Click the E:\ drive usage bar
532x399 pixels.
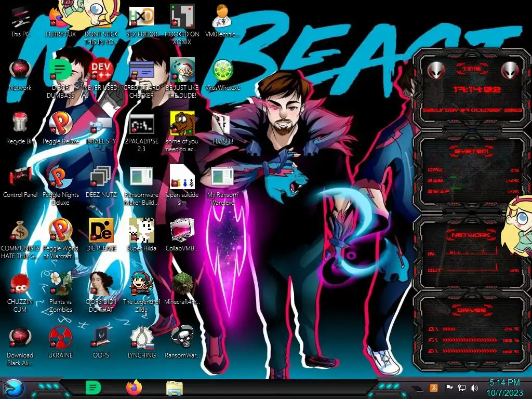[473, 351]
